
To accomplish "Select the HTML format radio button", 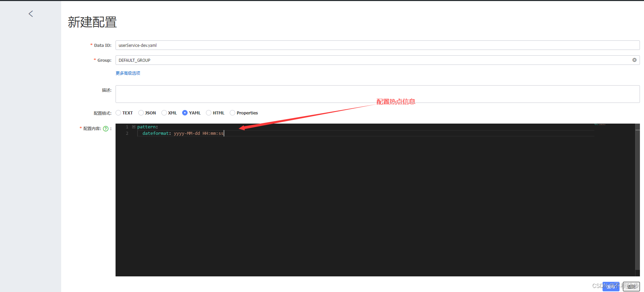I will [209, 113].
